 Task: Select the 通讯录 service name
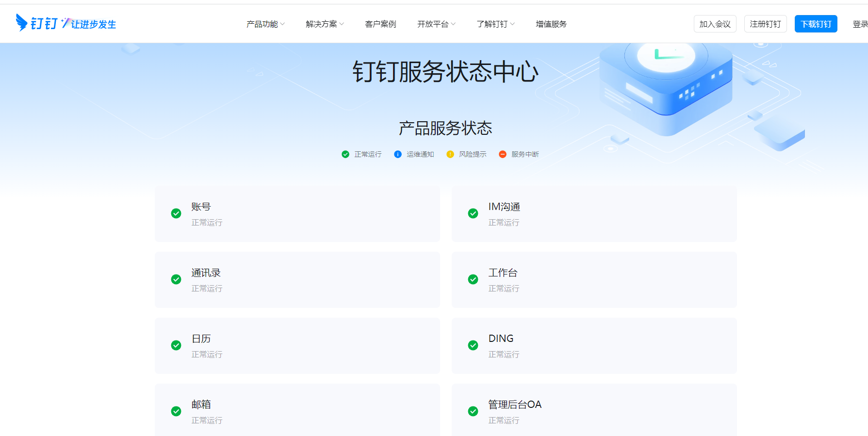point(206,273)
